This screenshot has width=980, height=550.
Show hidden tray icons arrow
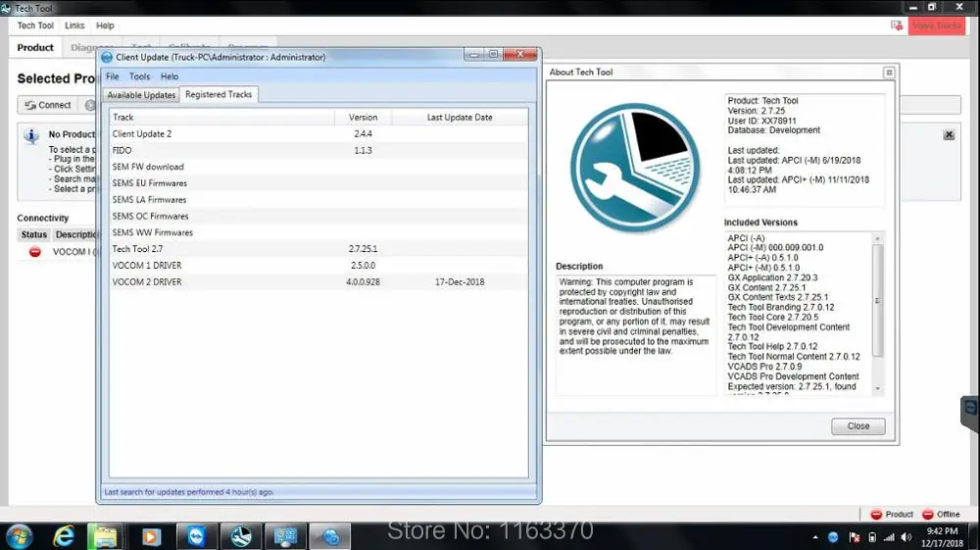pyautogui.click(x=815, y=537)
